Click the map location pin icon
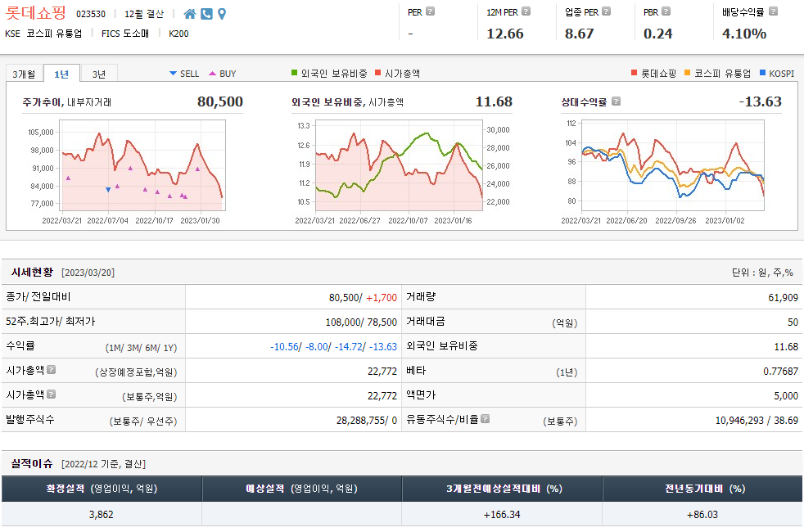This screenshot has width=804, height=532. point(222,14)
